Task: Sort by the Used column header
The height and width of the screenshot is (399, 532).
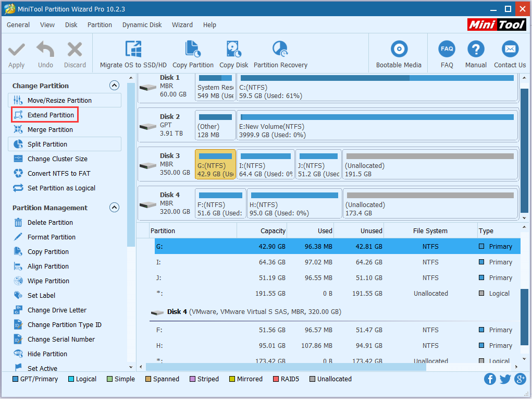Action: click(311, 231)
